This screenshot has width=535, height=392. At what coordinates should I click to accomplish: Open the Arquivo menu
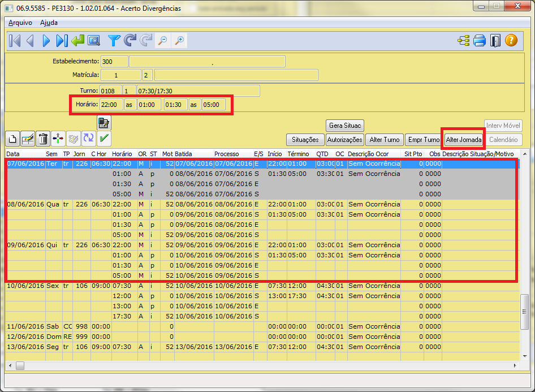(20, 23)
